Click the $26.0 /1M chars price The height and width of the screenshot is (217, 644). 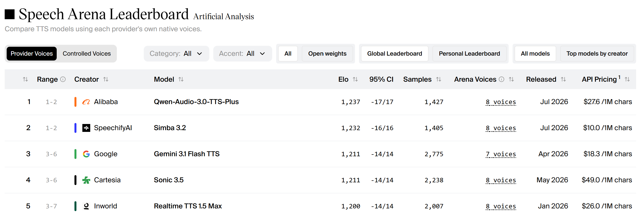point(607,206)
